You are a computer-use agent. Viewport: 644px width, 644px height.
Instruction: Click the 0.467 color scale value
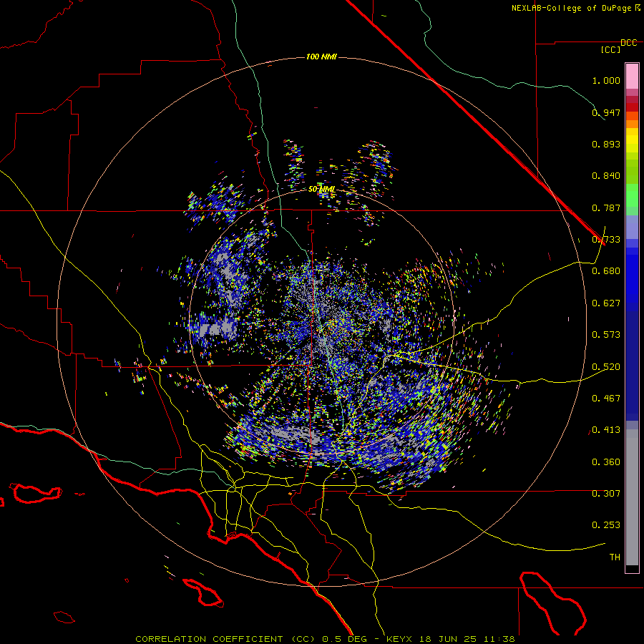point(606,399)
